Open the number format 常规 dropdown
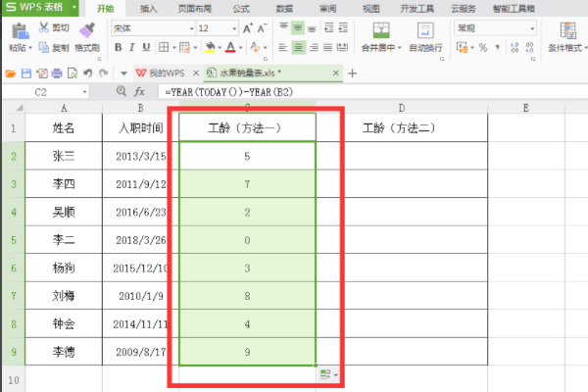The height and width of the screenshot is (392, 588). click(x=532, y=28)
